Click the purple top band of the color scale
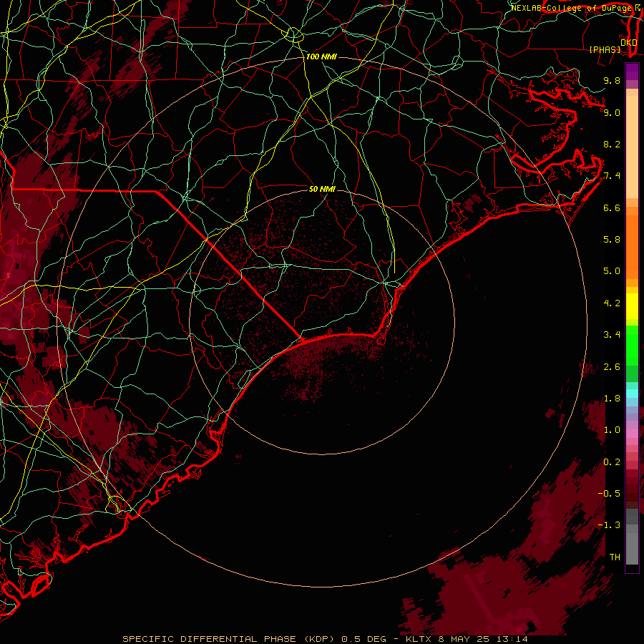 (632, 72)
